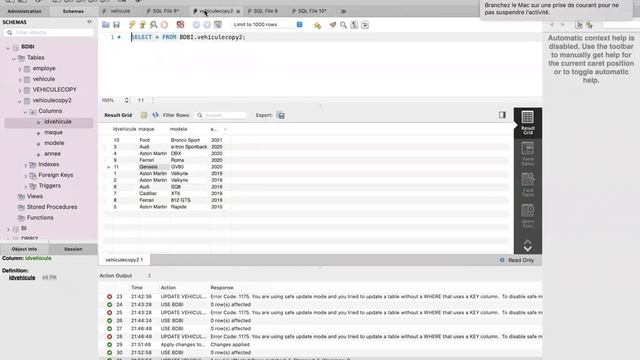Toggle autocommit mode icon
Viewport: 640px width, 360px height.
coord(218,25)
